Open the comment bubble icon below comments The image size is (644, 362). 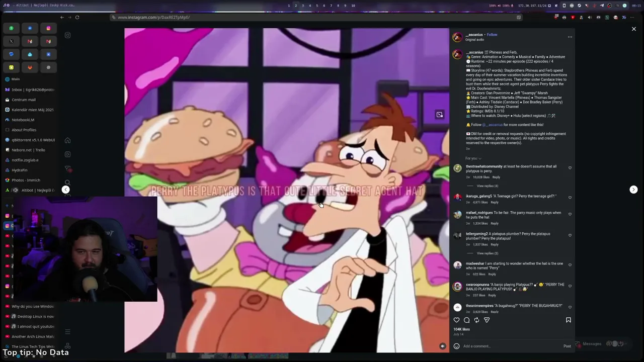(x=466, y=320)
